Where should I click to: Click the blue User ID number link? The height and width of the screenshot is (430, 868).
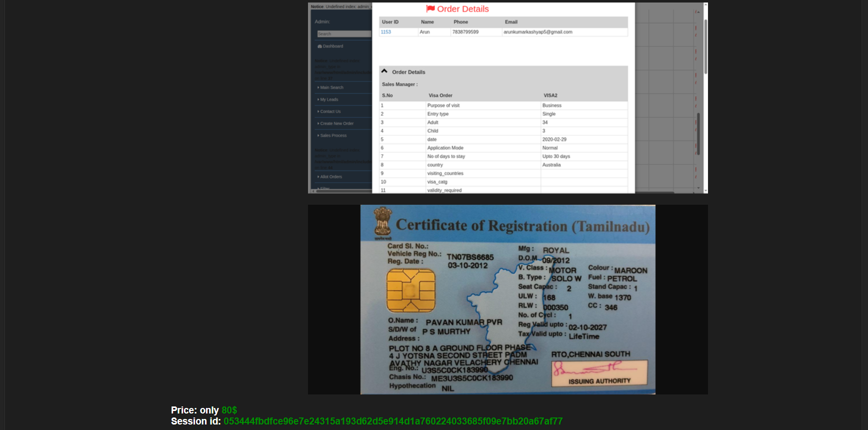(x=386, y=32)
